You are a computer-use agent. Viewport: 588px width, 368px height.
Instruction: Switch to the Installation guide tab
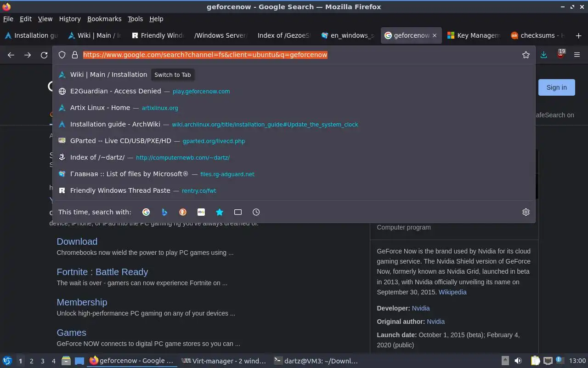click(x=31, y=35)
